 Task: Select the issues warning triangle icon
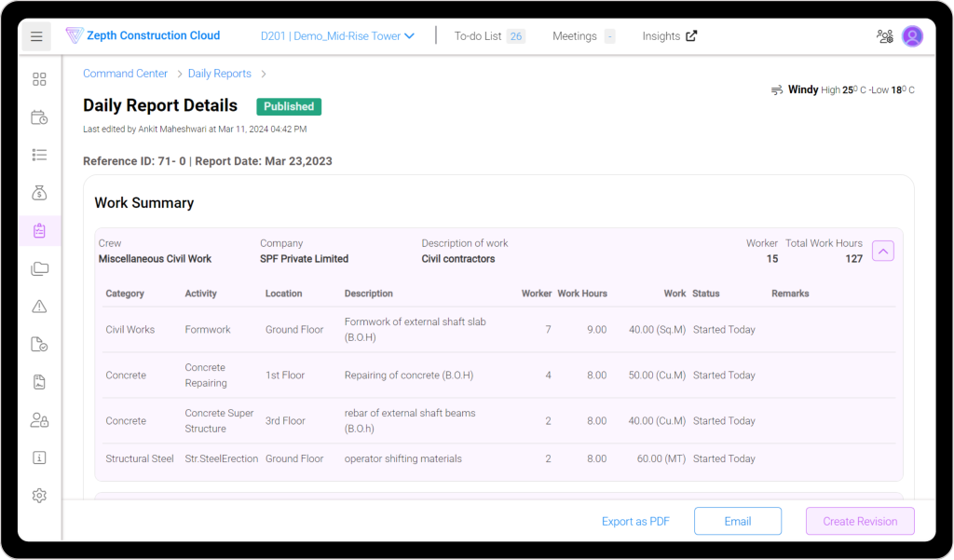[x=38, y=306]
